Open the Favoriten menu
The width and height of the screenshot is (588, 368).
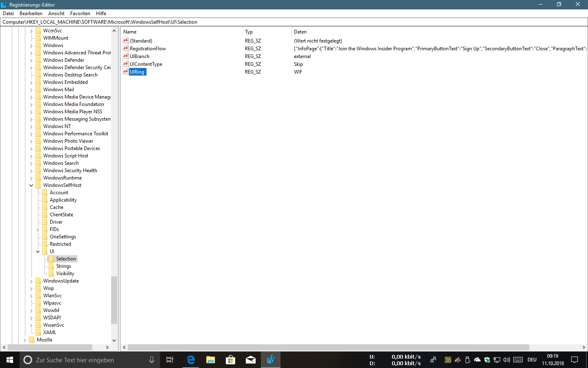80,13
